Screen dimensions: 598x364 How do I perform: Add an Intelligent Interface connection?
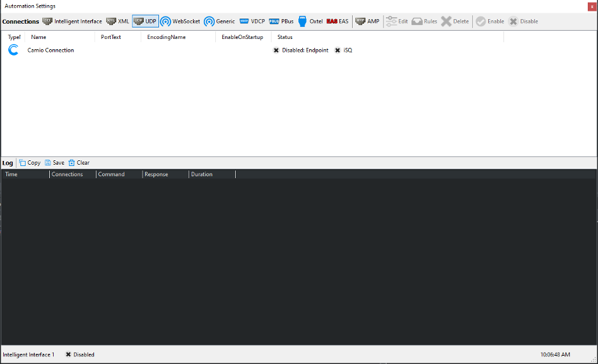(x=72, y=21)
